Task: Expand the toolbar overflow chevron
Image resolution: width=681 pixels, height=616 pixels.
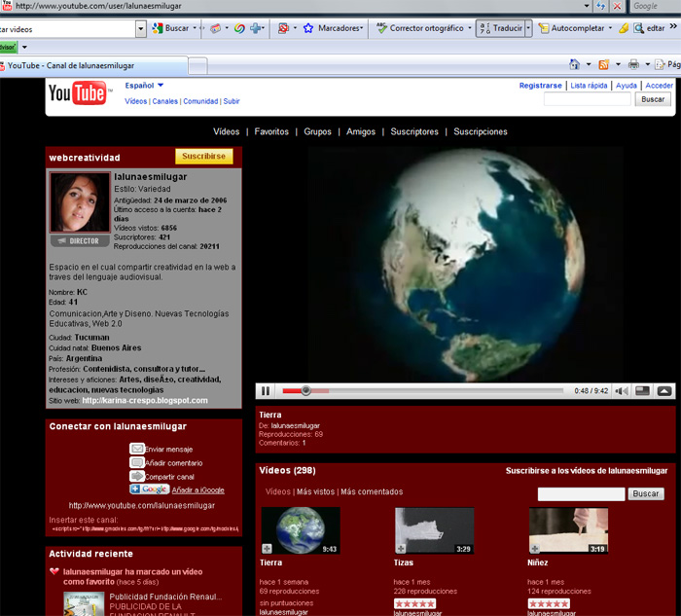Action: click(673, 26)
